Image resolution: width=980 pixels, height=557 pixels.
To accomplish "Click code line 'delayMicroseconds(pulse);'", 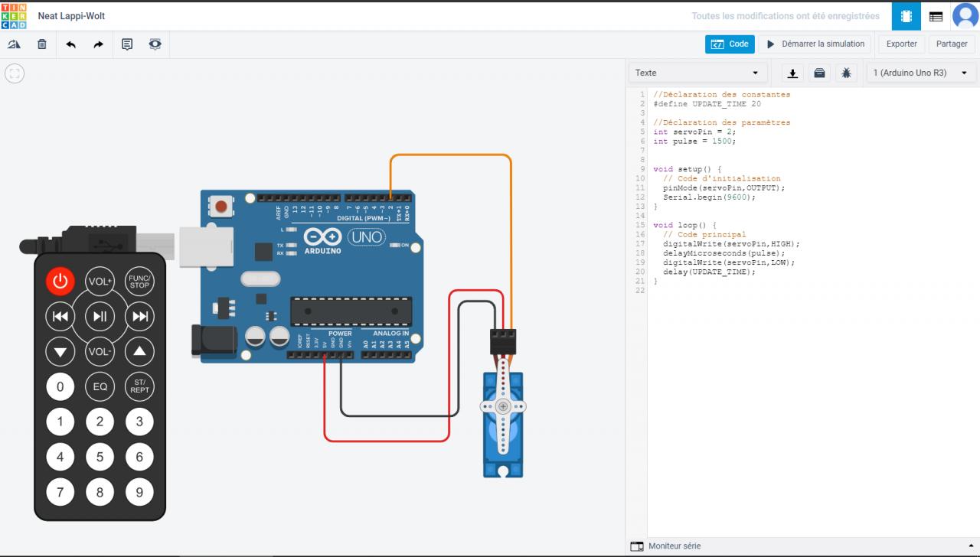I will 724,253.
